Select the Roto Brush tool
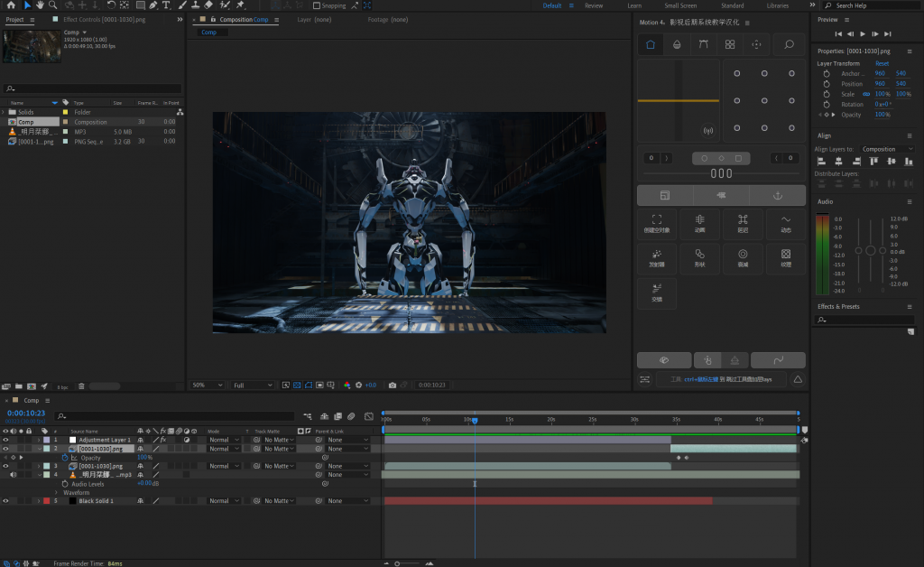The height and width of the screenshot is (567, 924). [x=225, y=5]
